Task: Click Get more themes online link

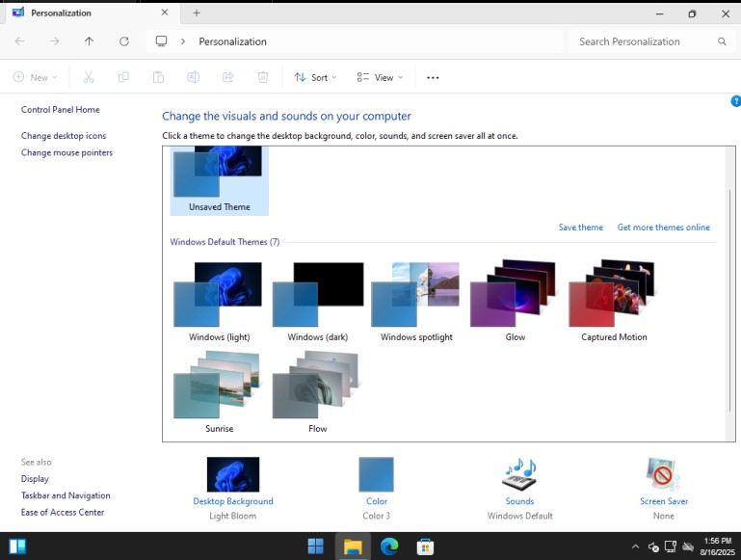Action: pos(664,227)
